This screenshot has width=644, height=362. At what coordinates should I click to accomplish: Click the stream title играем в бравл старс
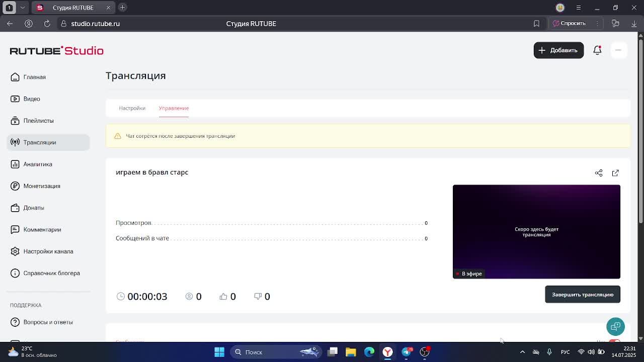coord(152,172)
